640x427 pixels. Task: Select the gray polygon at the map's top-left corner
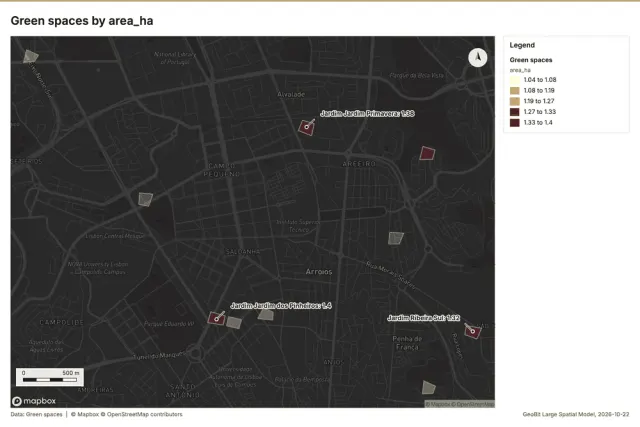coord(31,56)
